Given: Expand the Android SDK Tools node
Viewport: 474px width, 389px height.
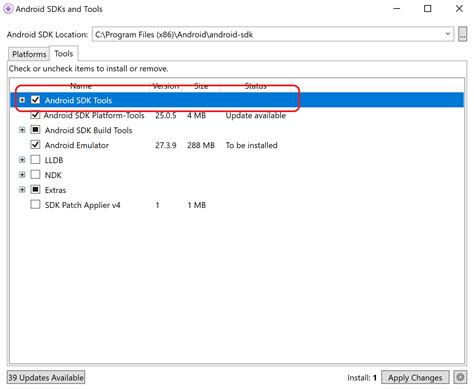Looking at the screenshot, I should point(22,100).
